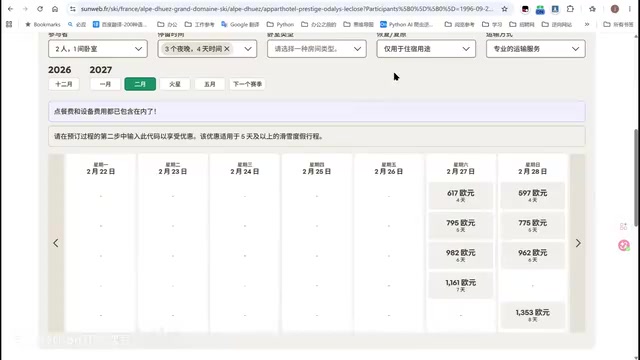Remove the 3个夜晚, 4天时间 filter tag
This screenshot has height=360, width=640.
pos(227,49)
